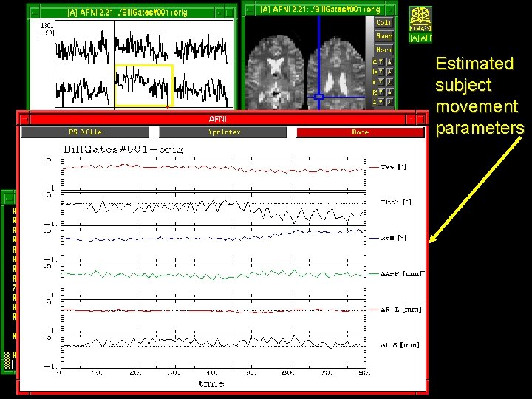Minimize the red AFNI plot window
This screenshot has width=532, height=399.
(410, 120)
